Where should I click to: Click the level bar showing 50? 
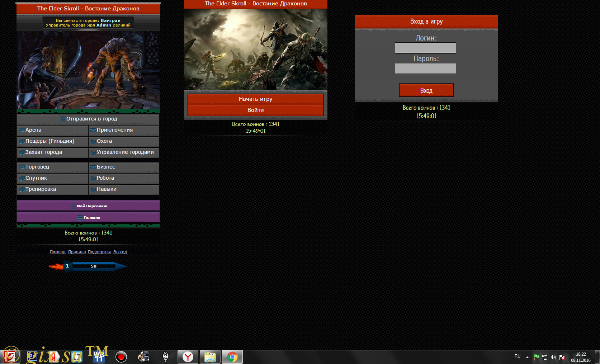click(94, 266)
